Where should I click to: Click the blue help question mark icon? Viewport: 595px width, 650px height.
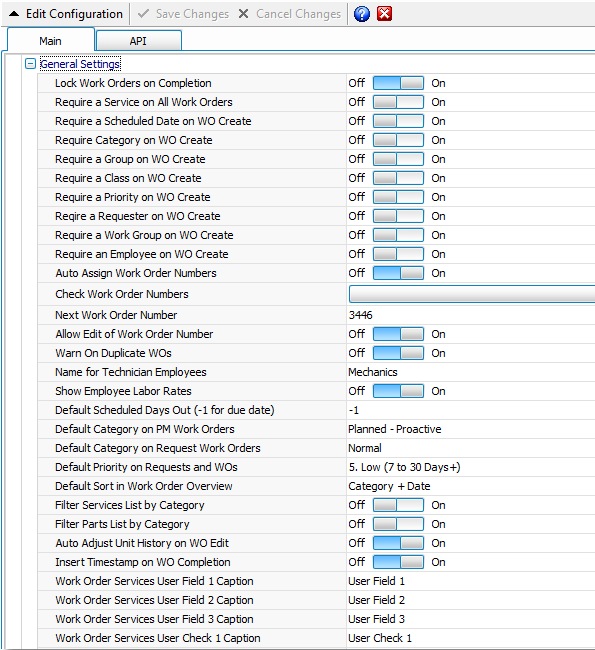362,14
